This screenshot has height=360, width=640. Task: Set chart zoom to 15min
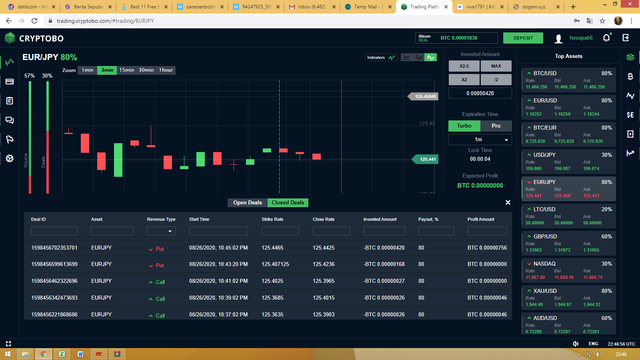(127, 70)
